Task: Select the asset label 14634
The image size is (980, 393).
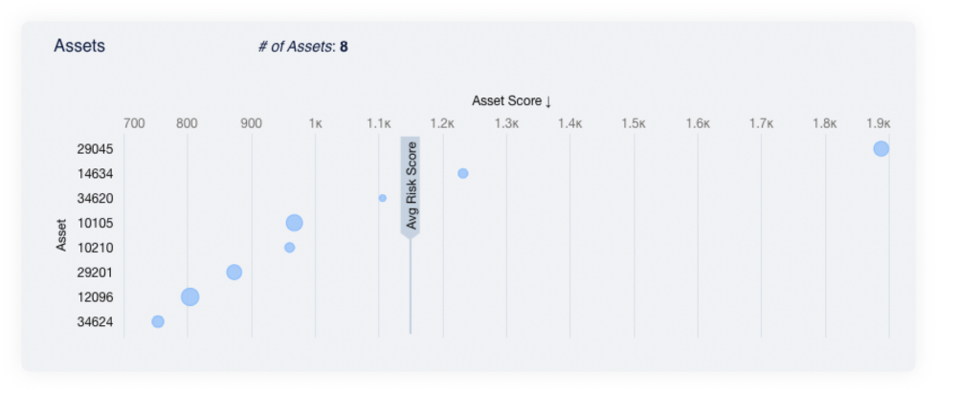Action: pos(96,174)
